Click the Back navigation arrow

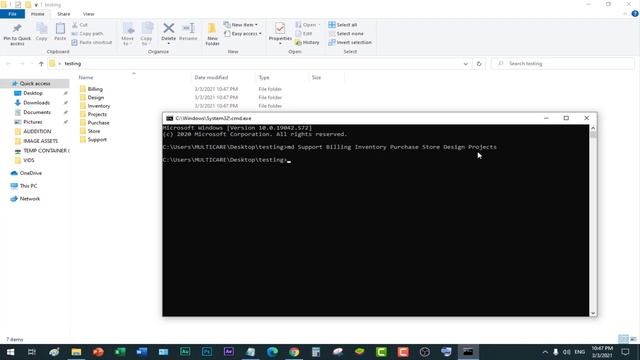point(8,64)
